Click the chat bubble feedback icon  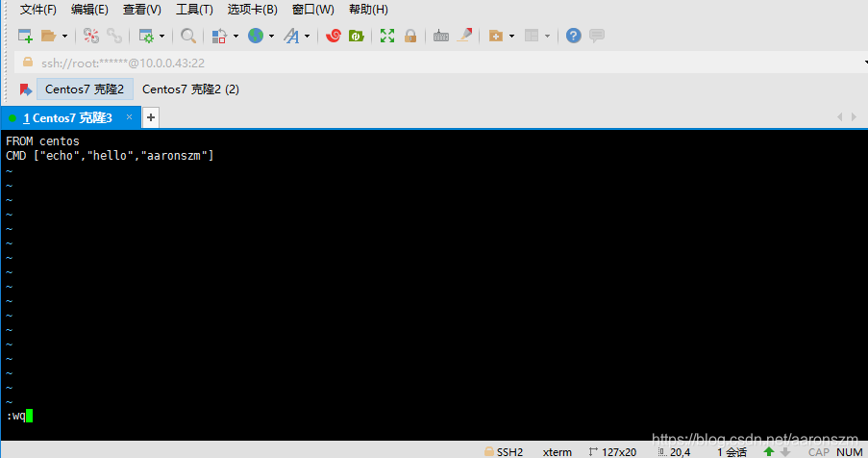pos(597,36)
